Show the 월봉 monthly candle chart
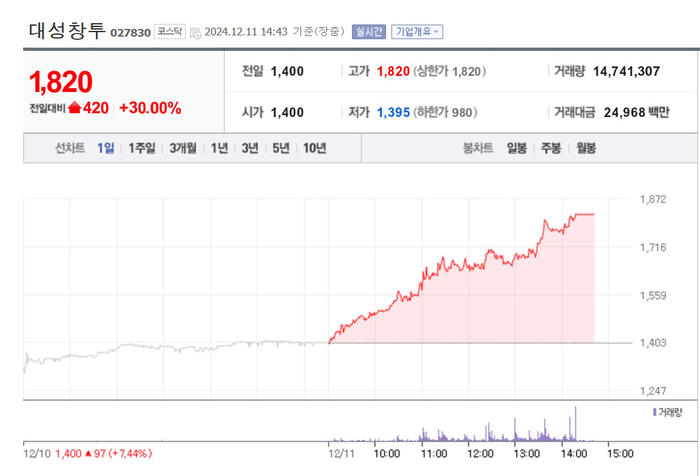 coord(586,148)
